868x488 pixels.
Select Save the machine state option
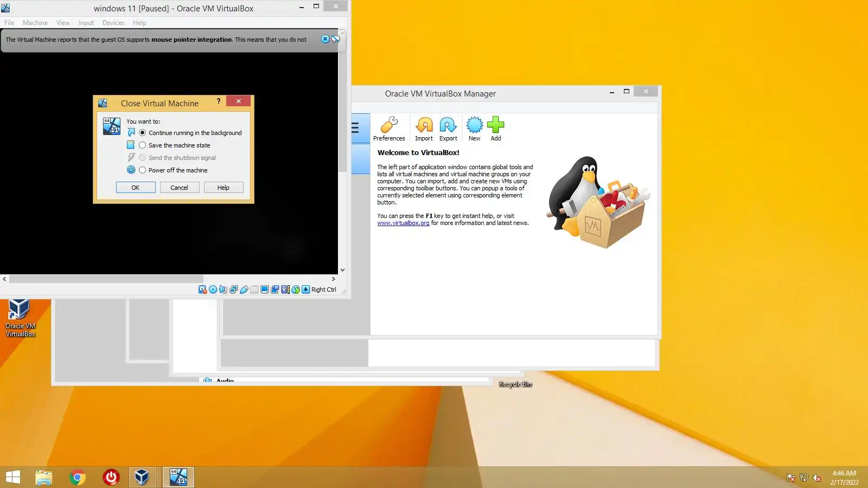[x=175, y=145]
